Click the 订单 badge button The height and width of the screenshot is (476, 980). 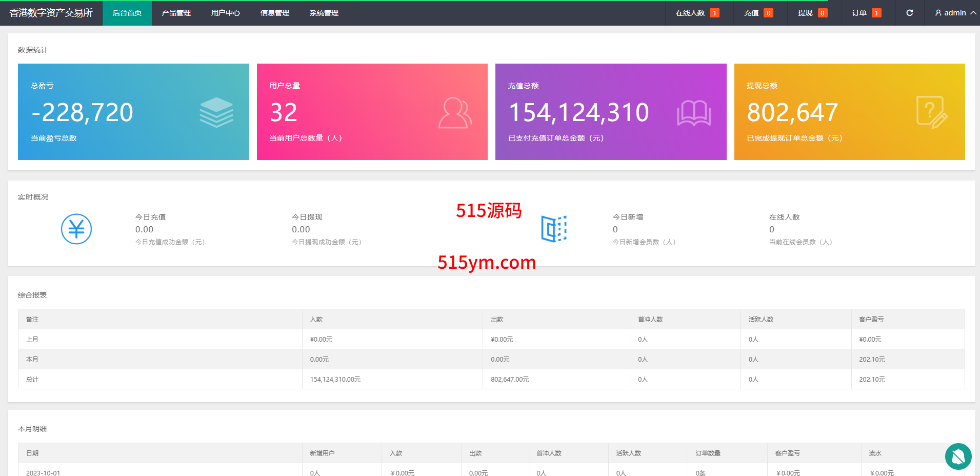click(x=866, y=13)
